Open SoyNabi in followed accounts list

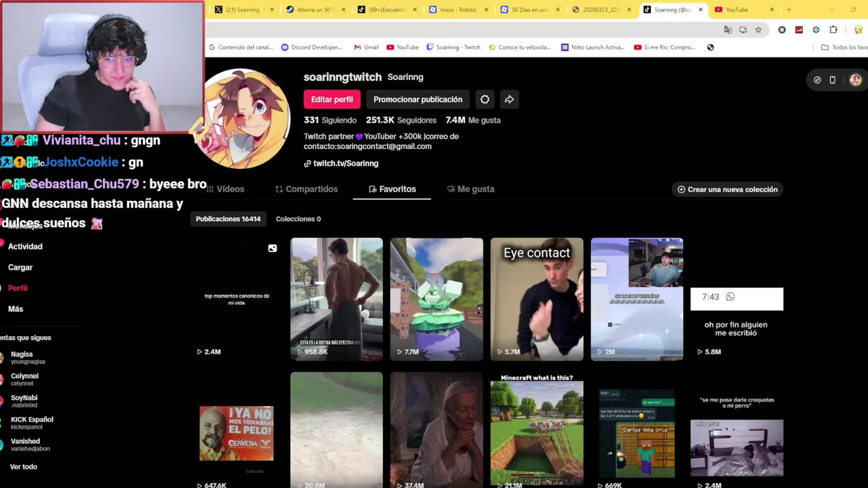pyautogui.click(x=24, y=401)
